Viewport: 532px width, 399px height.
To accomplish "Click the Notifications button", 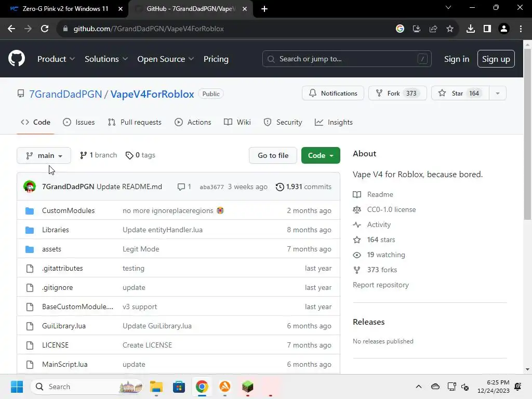I will pos(333,94).
